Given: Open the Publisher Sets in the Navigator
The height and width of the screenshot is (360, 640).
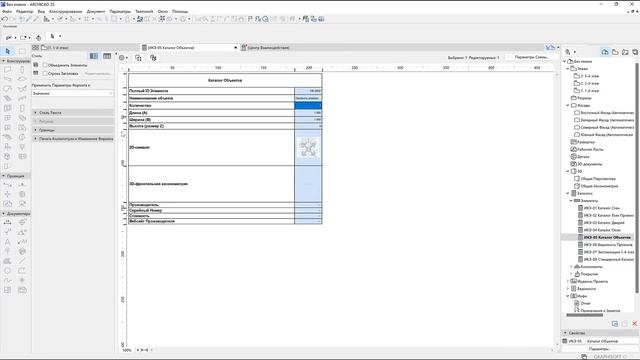Looking at the screenshot, I should pos(635,52).
